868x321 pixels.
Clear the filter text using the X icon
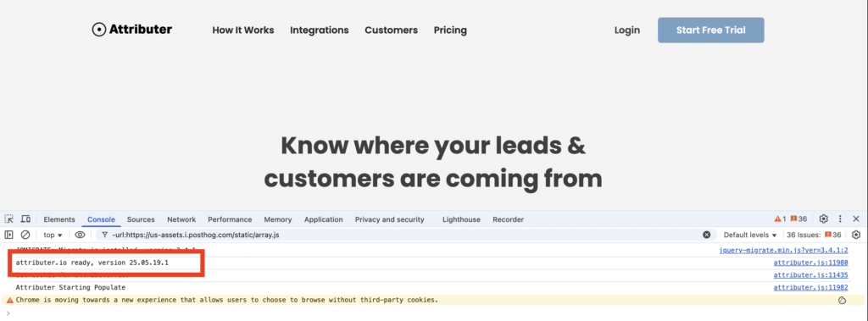(706, 235)
